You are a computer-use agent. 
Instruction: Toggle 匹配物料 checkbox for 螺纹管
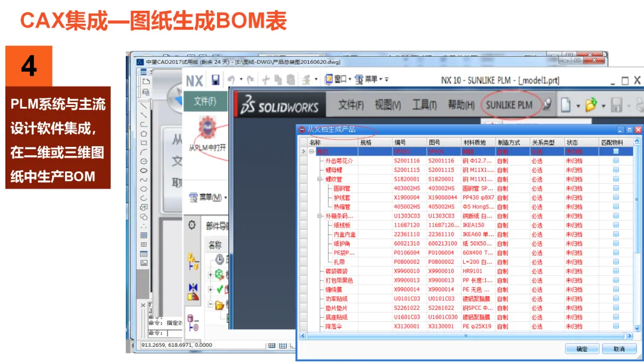pyautogui.click(x=615, y=179)
